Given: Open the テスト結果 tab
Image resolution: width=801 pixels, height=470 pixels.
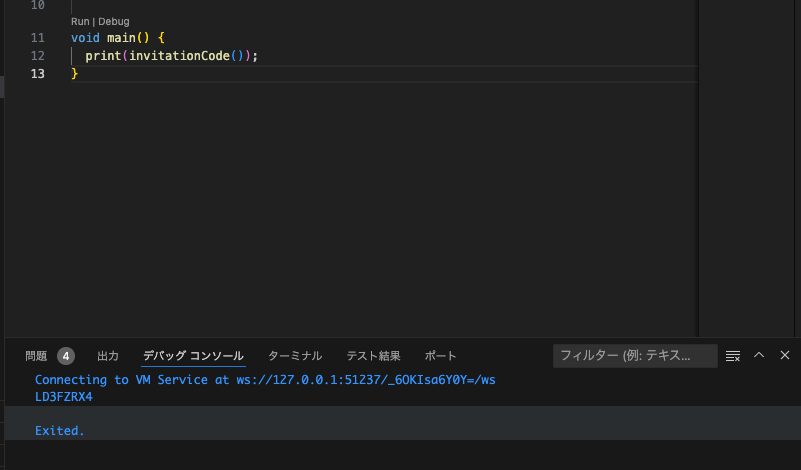Looking at the screenshot, I should (373, 356).
